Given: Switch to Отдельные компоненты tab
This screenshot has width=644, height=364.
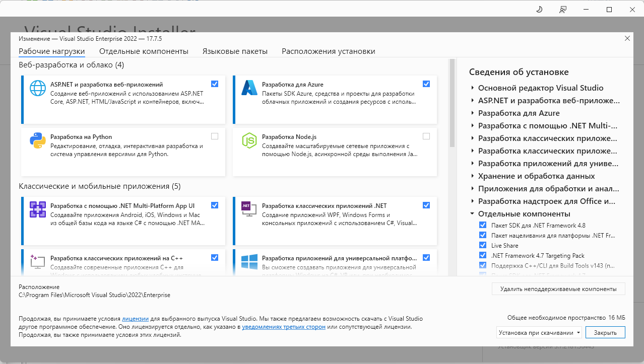Looking at the screenshot, I should (x=144, y=51).
